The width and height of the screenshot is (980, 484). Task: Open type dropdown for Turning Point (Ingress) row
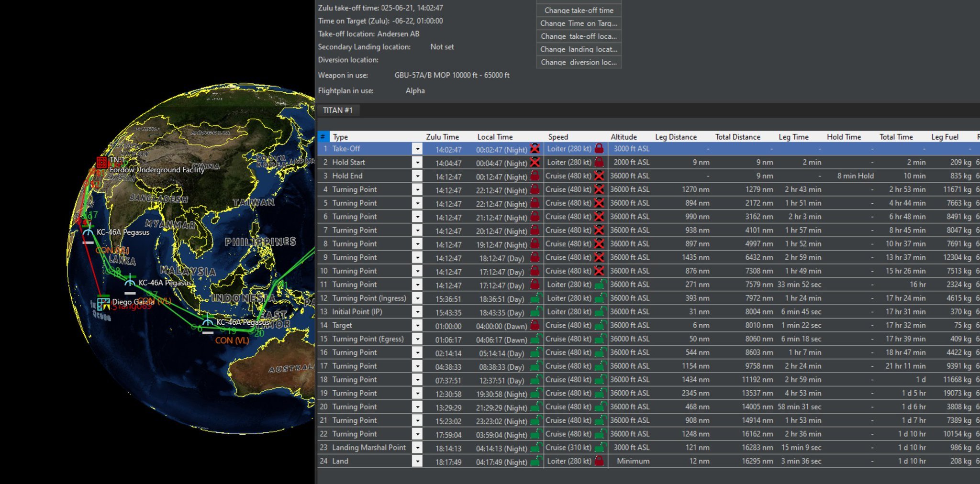(x=417, y=298)
